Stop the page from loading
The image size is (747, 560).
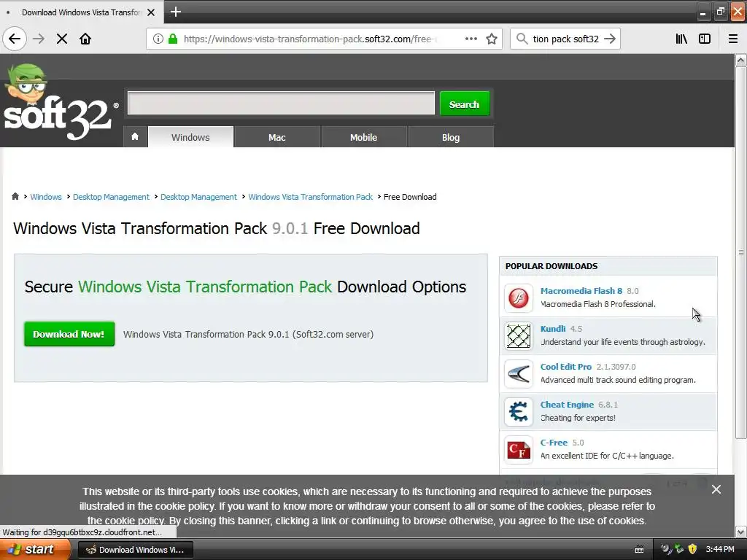point(62,39)
